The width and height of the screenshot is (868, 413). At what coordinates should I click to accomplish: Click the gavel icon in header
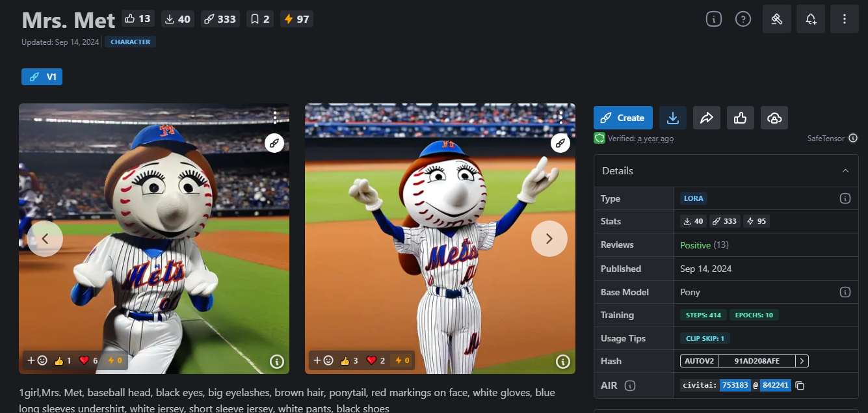click(x=777, y=19)
